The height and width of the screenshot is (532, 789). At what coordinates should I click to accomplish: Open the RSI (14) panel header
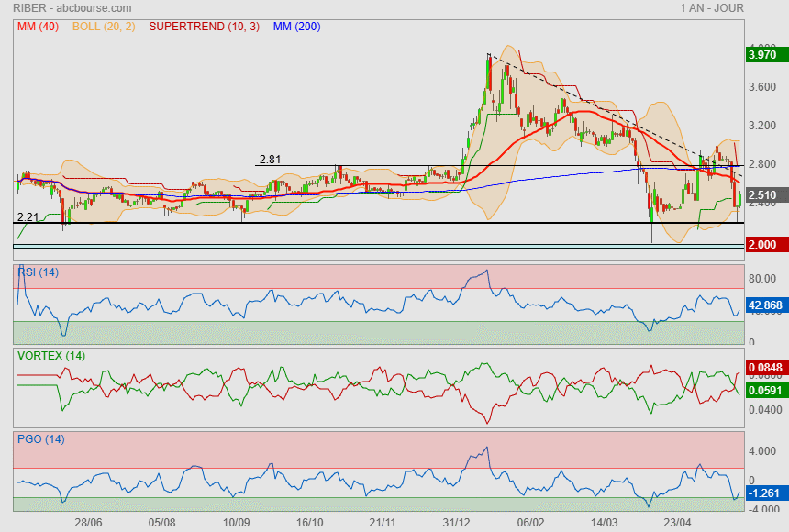(x=39, y=272)
